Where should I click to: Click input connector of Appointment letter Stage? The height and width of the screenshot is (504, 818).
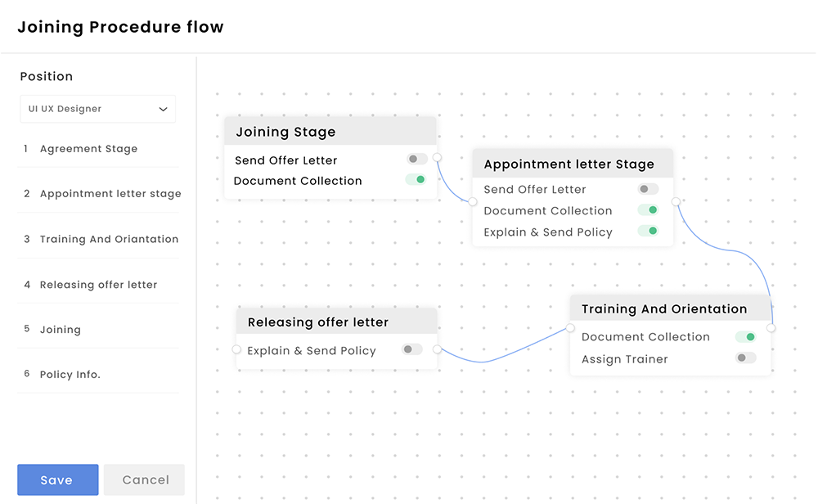473,201
